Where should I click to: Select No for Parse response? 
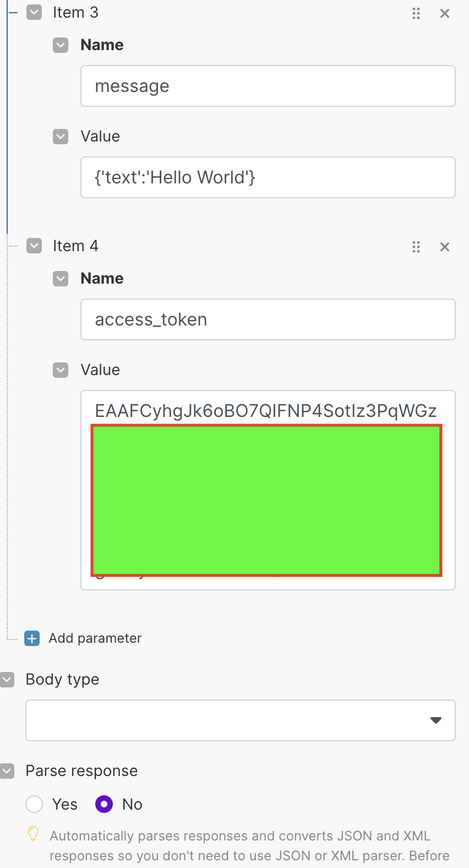click(104, 804)
